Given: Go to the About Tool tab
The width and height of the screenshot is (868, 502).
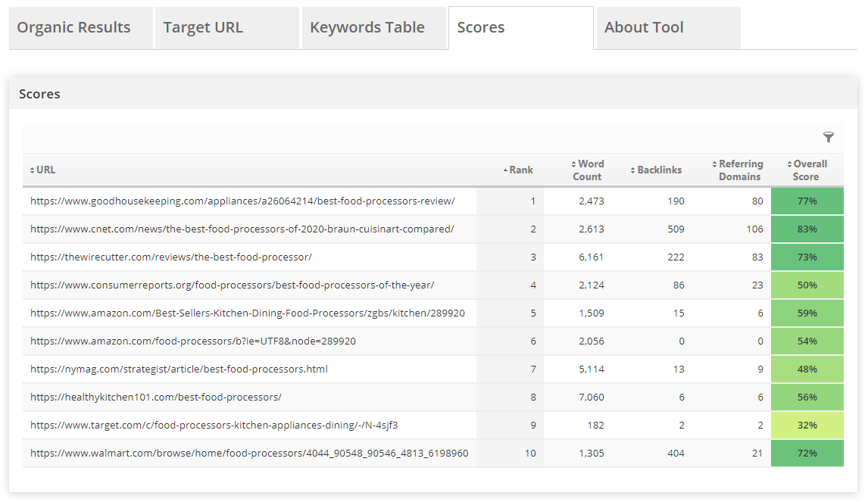Looking at the screenshot, I should tap(644, 28).
